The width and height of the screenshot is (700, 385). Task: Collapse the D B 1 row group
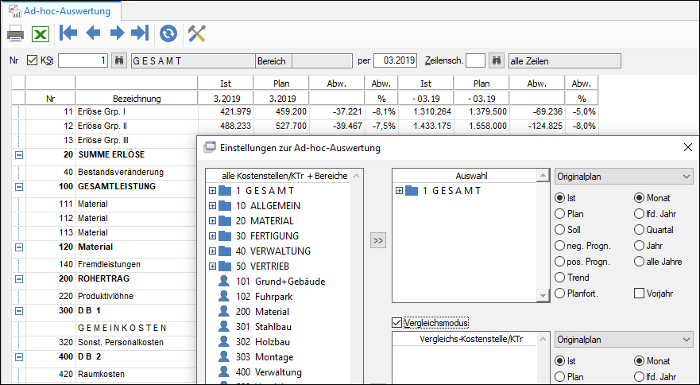pos(19,311)
